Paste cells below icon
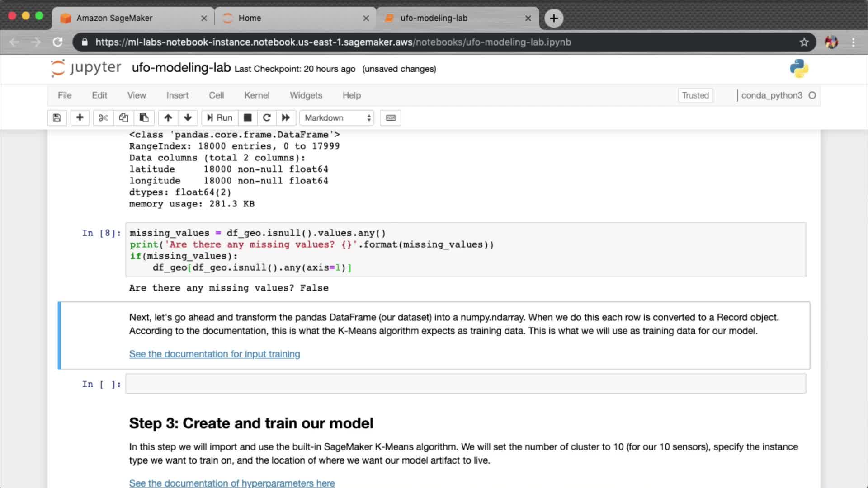This screenshot has width=868, height=488. point(144,118)
